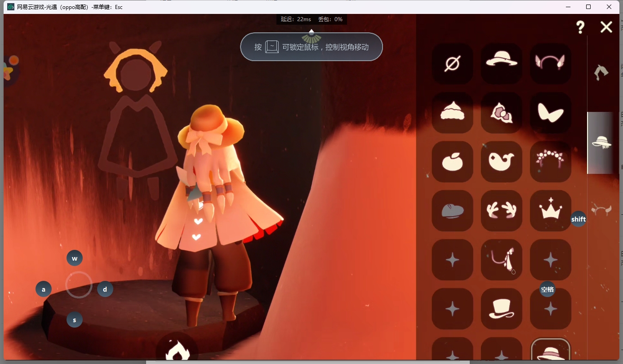
Task: Open locked sparkle slot right of tassel accessory
Action: tap(551, 260)
